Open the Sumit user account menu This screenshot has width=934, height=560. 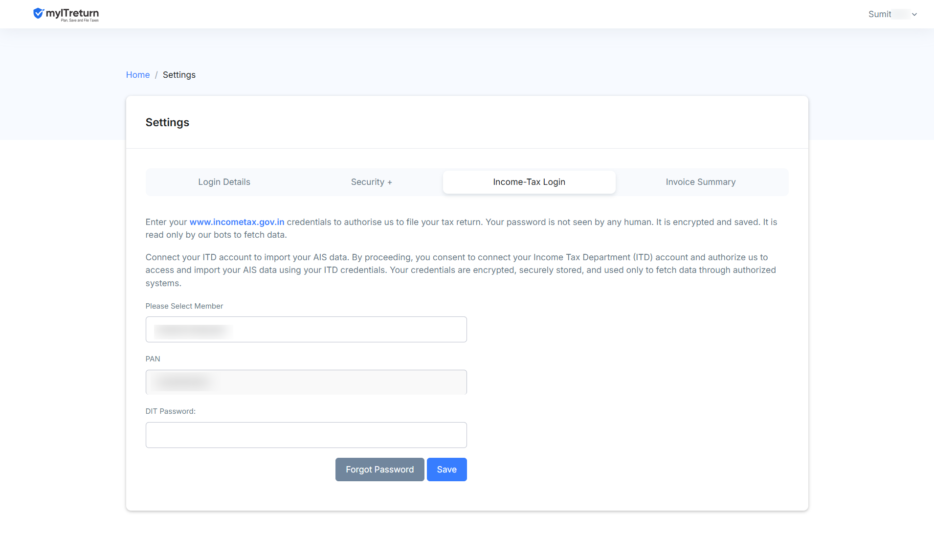point(892,14)
